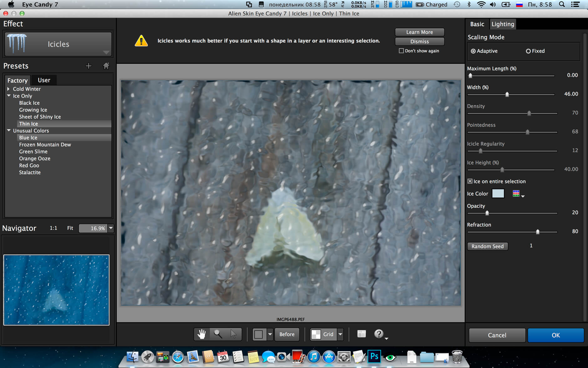Open the Apple menu
Screen dimensions: 588x368
11,4
